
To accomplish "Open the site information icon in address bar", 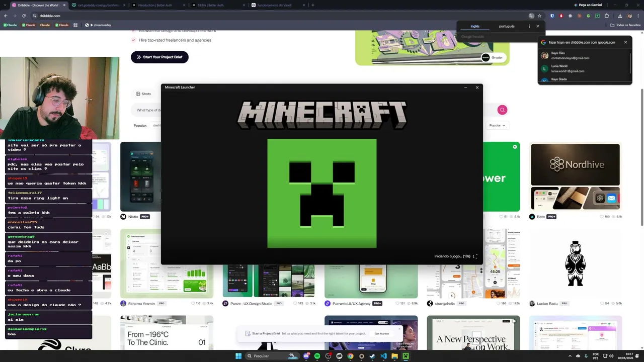I will pos(34,16).
